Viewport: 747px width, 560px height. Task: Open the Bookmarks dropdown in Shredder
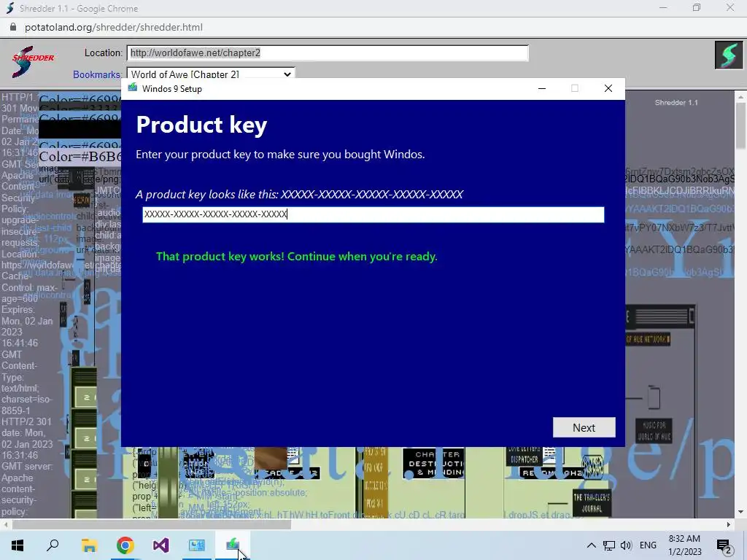tap(211, 74)
